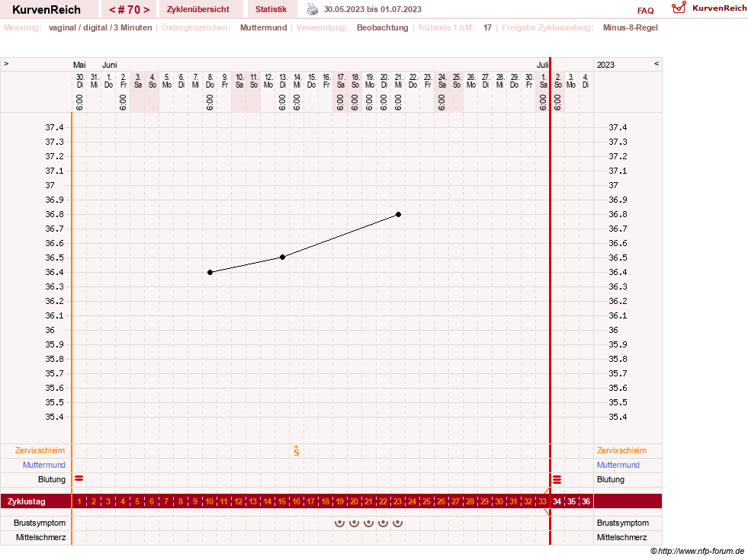
Task: Collapse the chart with the top-right < arrow
Action: point(657,63)
